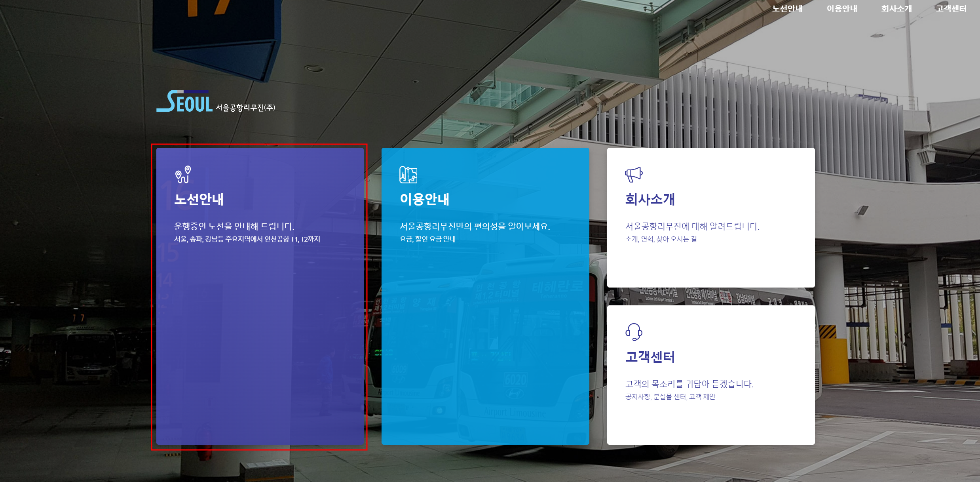This screenshot has width=980, height=482.
Task: Click '서울공항리무진만의 편의성을 알아보세요.' text
Action: (475, 227)
